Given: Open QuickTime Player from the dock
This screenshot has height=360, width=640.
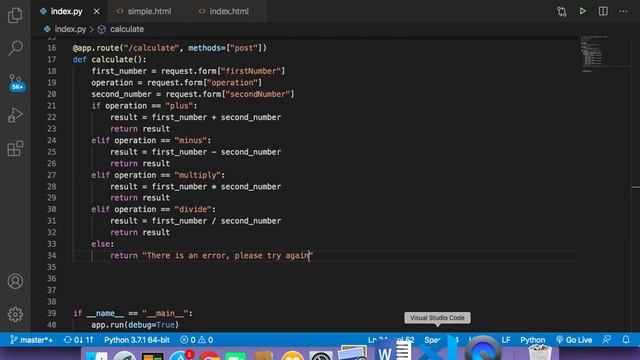Looking at the screenshot, I should coord(483,349).
